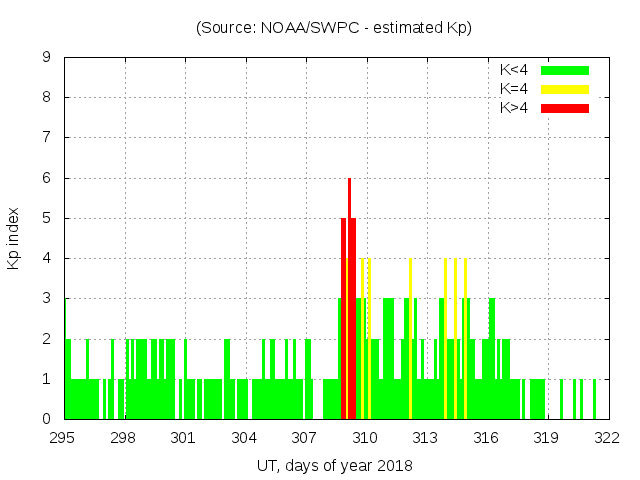Screen dimensions: 640x480
Task: Click the 316 tick on the x-axis
Action: click(486, 437)
